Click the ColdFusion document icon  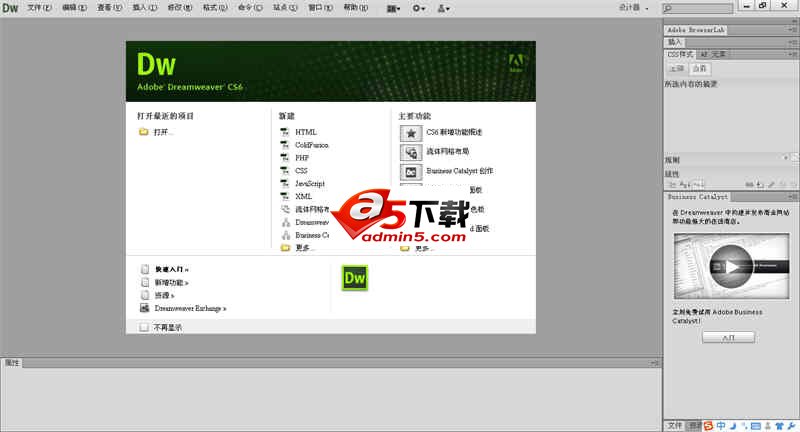285,145
